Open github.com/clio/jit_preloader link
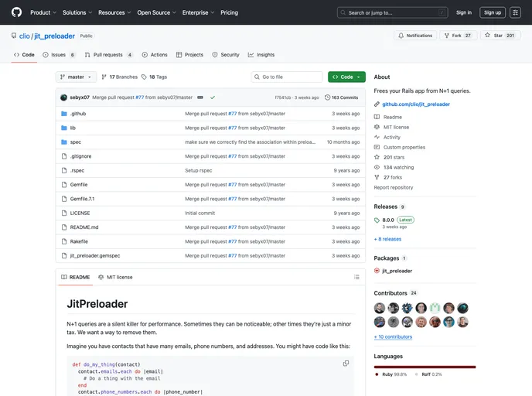 click(x=416, y=104)
